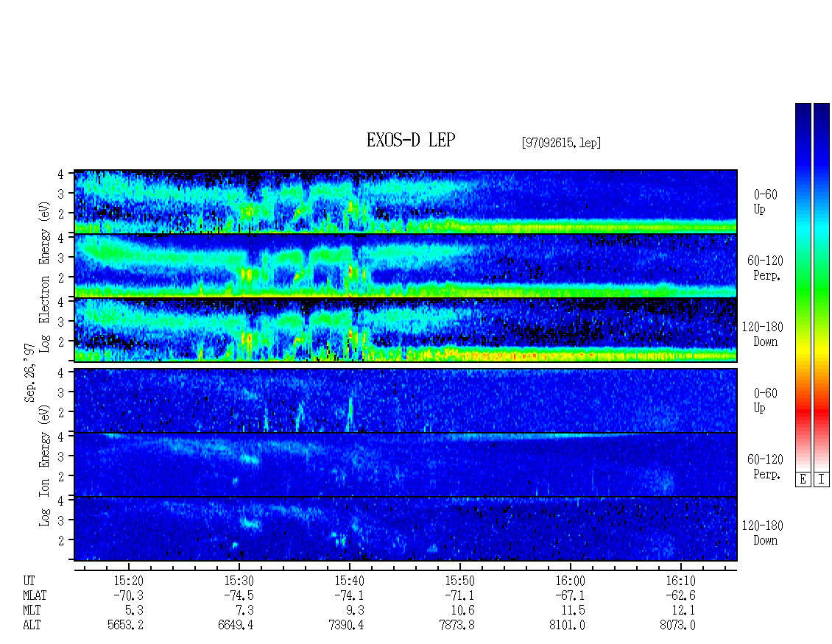This screenshot has width=832, height=644.
Task: Click the 120-180 Down label beside electron panel
Action: 763,334
